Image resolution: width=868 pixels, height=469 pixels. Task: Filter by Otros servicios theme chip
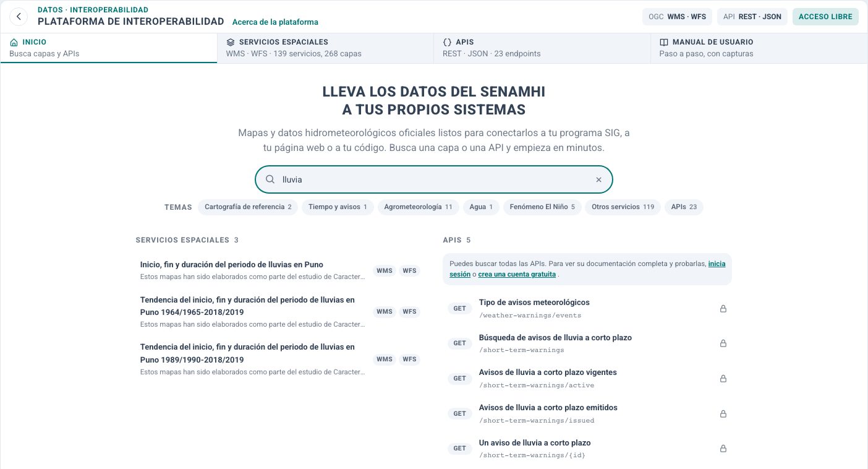click(623, 207)
